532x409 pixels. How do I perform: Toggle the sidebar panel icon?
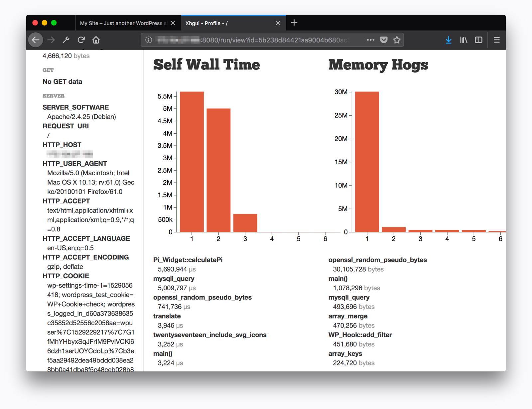click(x=479, y=40)
